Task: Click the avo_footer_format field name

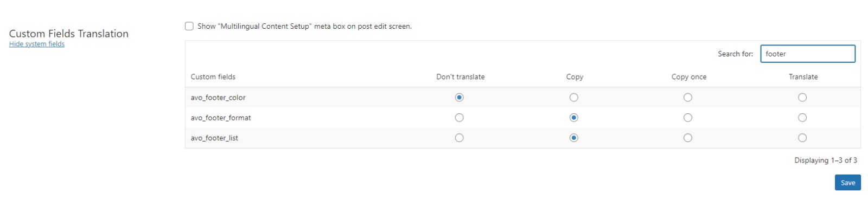Action: 221,118
